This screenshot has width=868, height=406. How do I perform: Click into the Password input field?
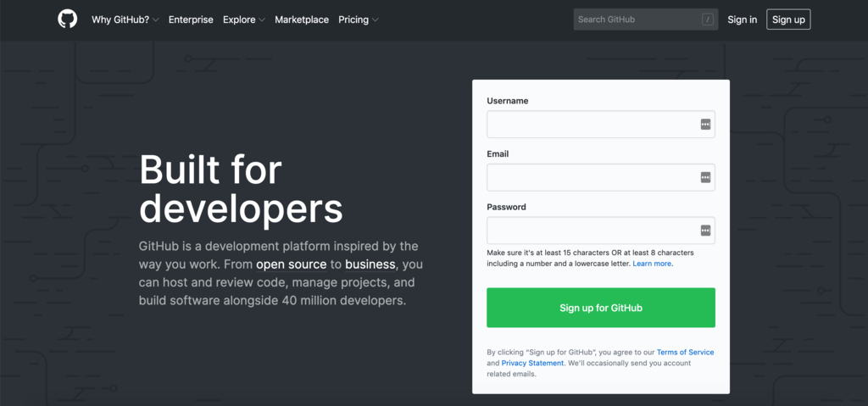pyautogui.click(x=601, y=231)
